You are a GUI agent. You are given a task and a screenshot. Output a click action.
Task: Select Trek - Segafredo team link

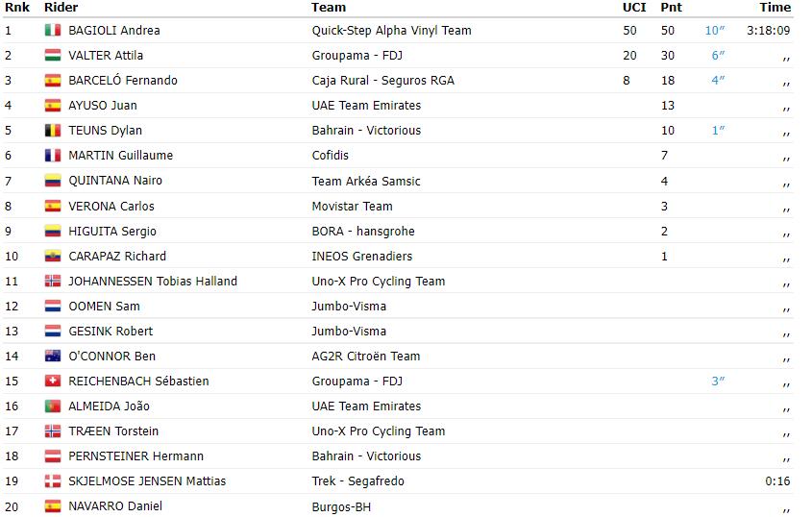click(x=357, y=481)
